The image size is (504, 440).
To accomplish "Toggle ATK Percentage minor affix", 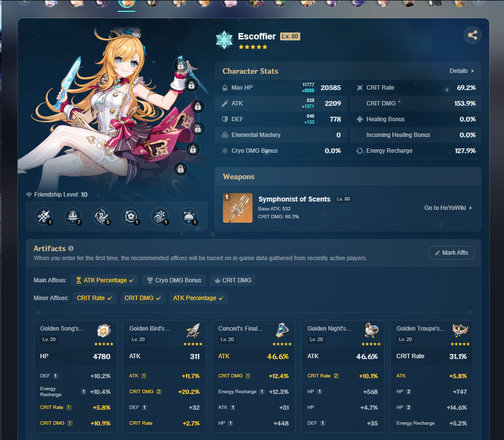I will coord(198,298).
